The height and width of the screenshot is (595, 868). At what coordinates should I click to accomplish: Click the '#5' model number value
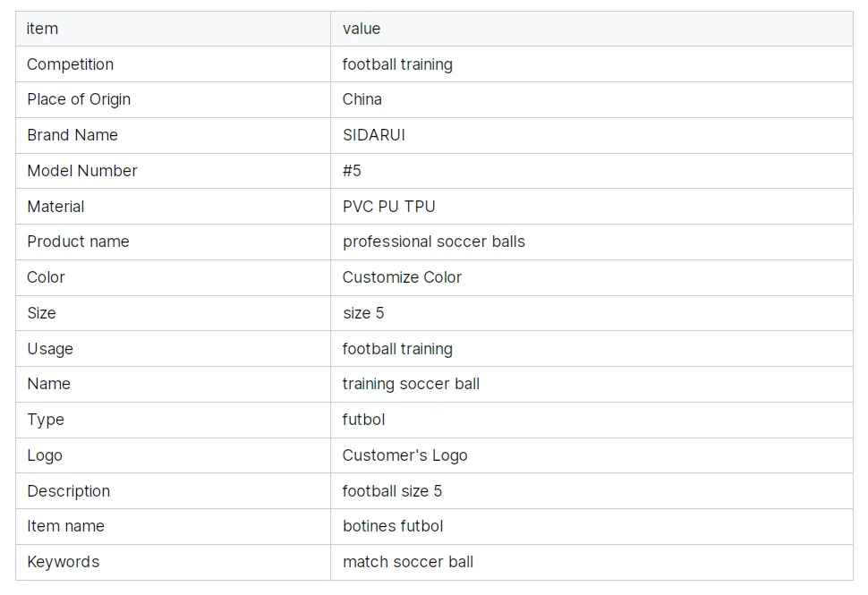352,171
